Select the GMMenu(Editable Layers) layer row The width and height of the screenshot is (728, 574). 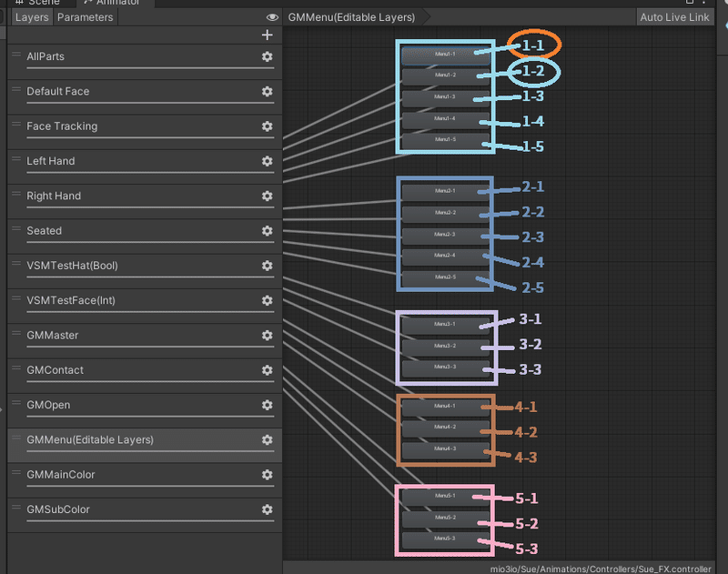(x=145, y=445)
